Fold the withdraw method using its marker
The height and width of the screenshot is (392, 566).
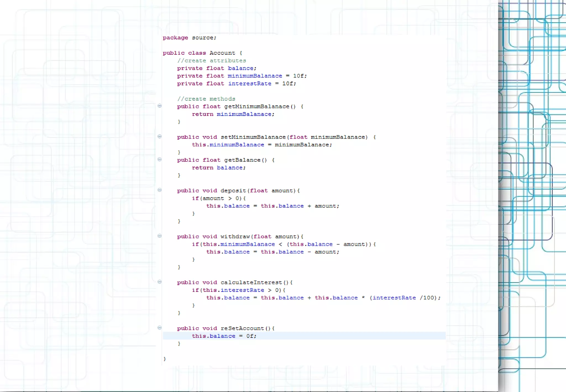(159, 236)
